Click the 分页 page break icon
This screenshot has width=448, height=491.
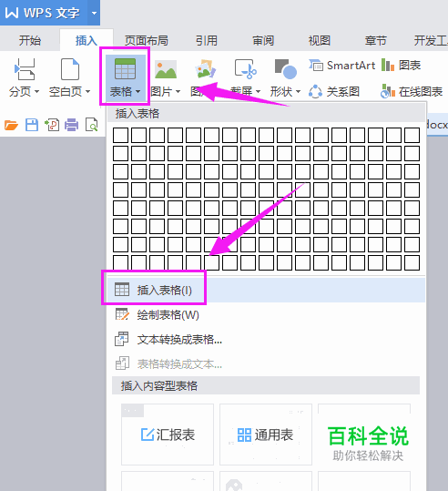25,69
